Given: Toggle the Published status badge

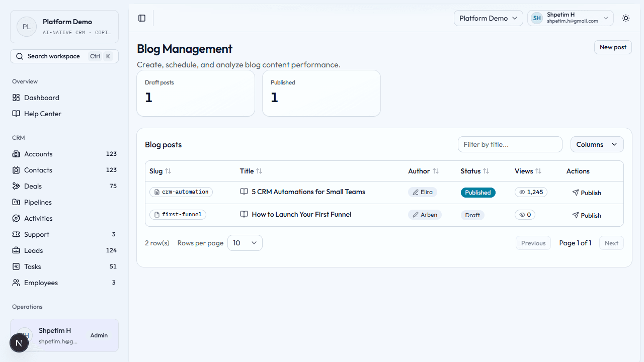Looking at the screenshot, I should 478,192.
